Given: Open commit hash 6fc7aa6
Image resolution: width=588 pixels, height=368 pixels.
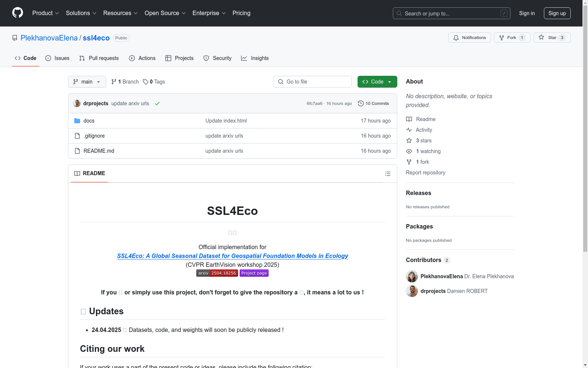Looking at the screenshot, I should pyautogui.click(x=315, y=103).
